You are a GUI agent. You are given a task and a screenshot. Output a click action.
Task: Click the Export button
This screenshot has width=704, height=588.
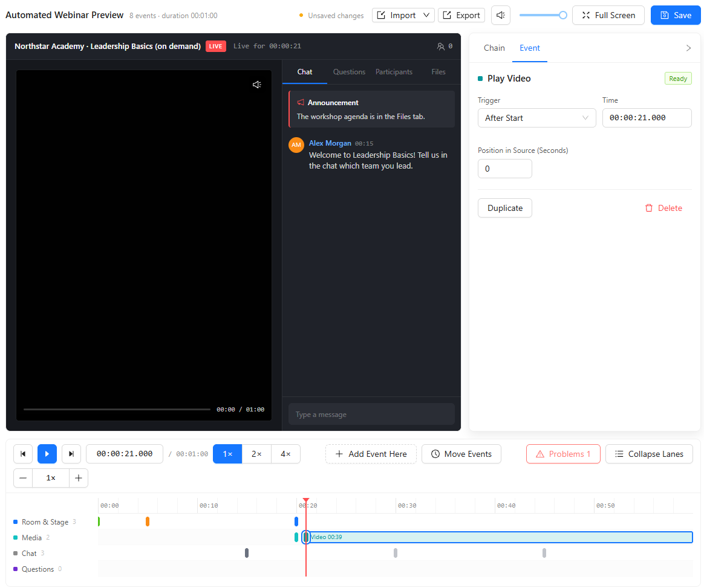[461, 15]
